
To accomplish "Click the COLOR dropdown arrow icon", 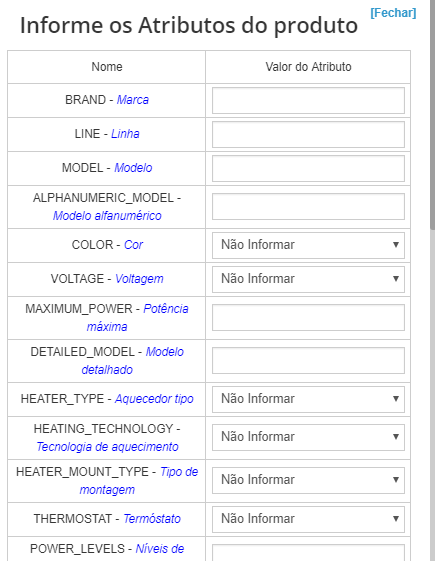I will (x=396, y=245).
